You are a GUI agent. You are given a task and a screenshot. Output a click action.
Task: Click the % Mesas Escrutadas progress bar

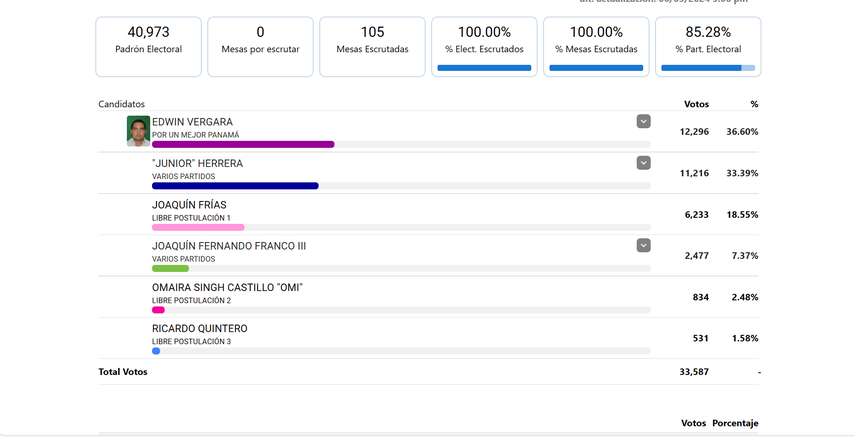[596, 68]
